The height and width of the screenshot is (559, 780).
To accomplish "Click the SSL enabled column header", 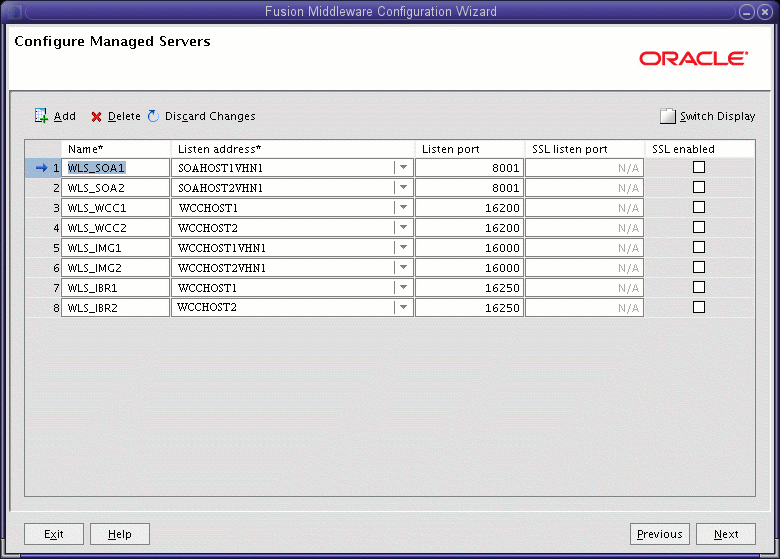I will [700, 149].
